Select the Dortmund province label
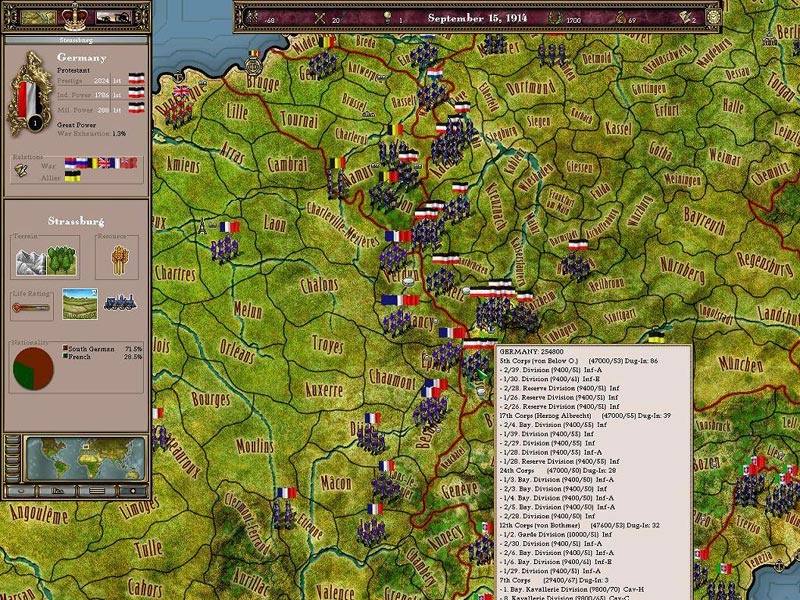 [531, 87]
